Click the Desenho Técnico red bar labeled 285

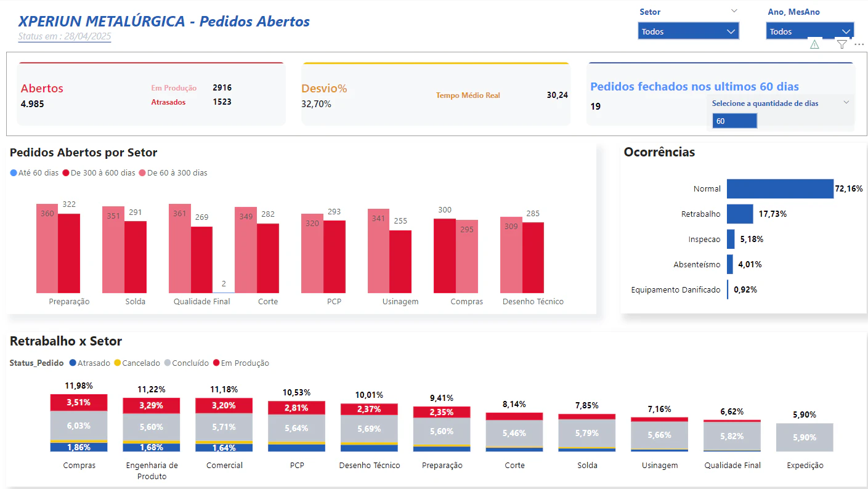pos(533,257)
